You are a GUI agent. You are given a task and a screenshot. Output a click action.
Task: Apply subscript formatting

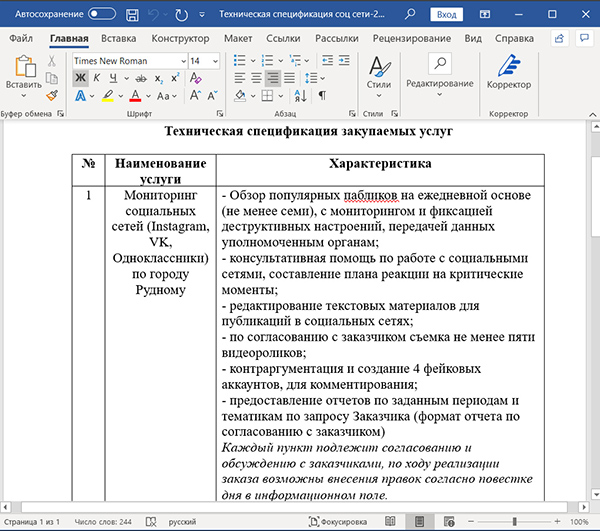[x=159, y=78]
